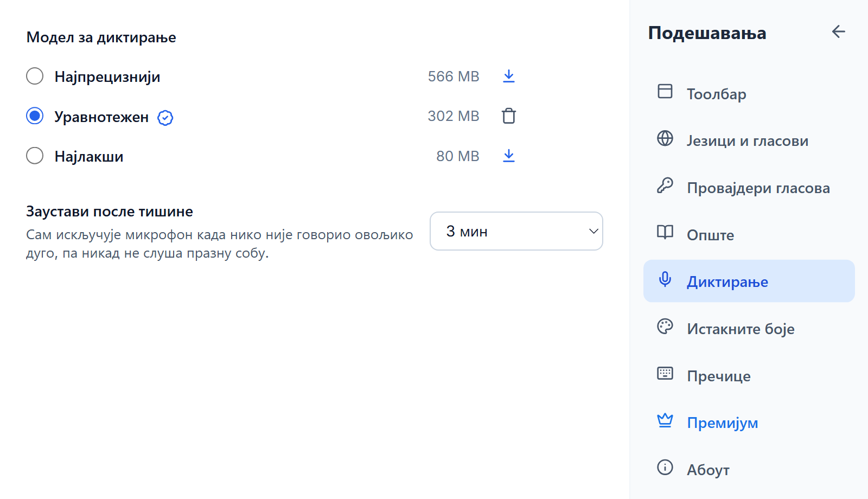Screen dimensions: 868x499
Task: Click the globe icon for Језици и гласови
Action: [x=665, y=138]
